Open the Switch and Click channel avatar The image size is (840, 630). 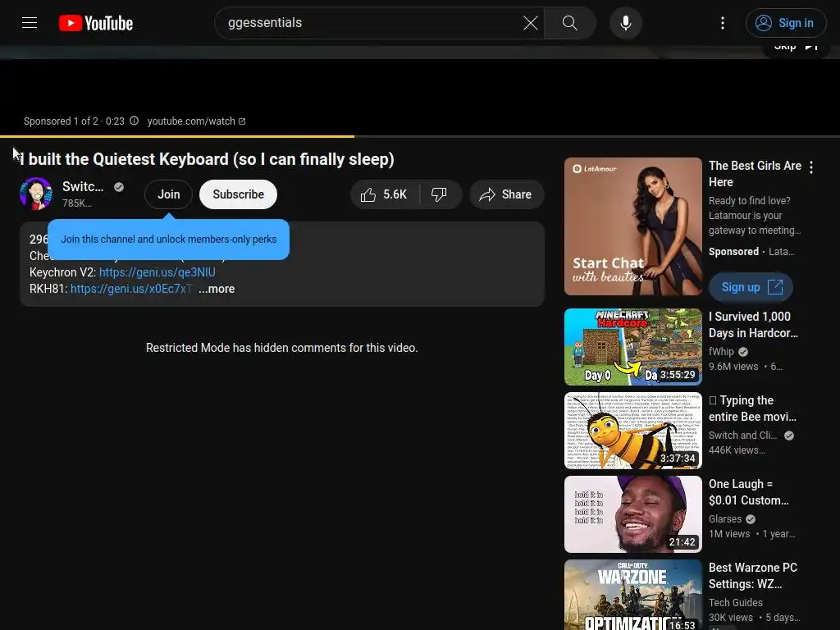[x=36, y=194]
